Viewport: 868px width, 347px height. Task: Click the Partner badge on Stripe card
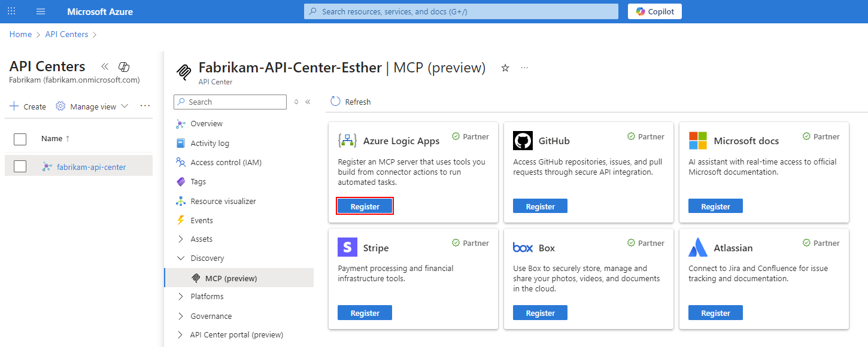[x=471, y=243]
